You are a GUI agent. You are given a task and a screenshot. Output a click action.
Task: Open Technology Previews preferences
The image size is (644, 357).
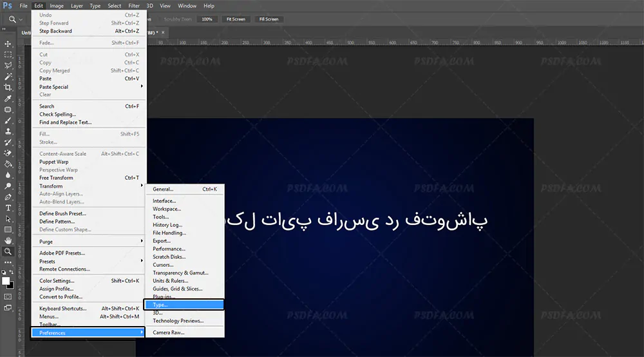pyautogui.click(x=185, y=320)
